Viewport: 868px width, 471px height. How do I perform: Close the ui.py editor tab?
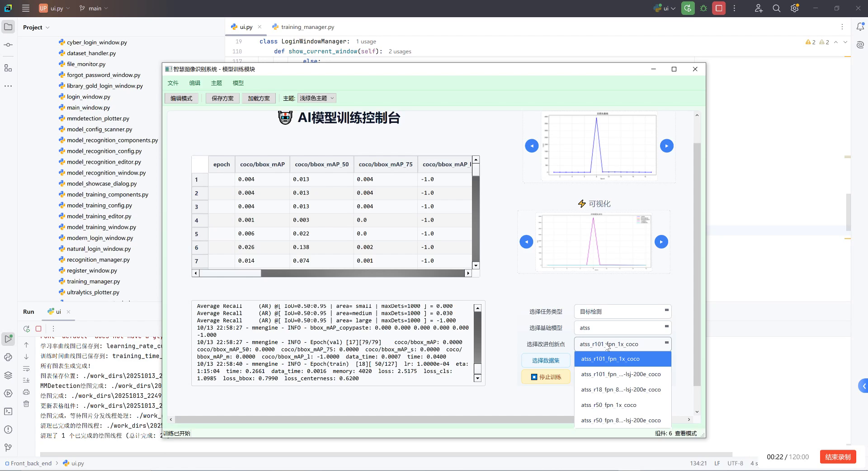[x=259, y=27]
